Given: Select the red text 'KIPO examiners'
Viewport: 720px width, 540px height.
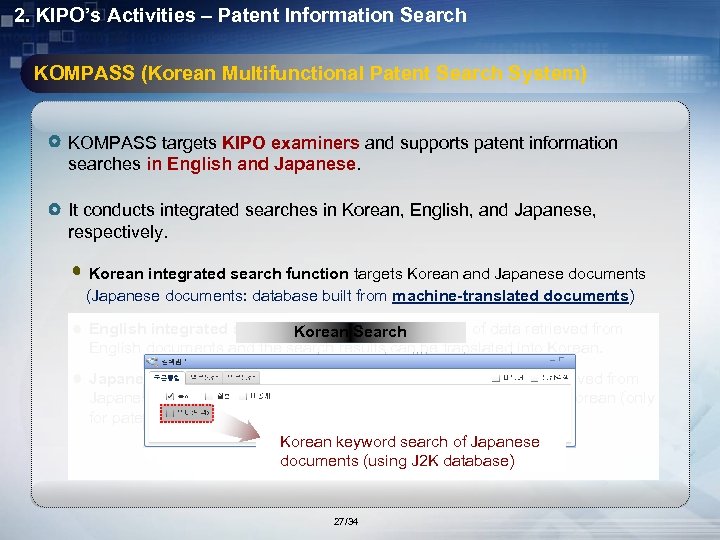Looking at the screenshot, I should tap(290, 143).
